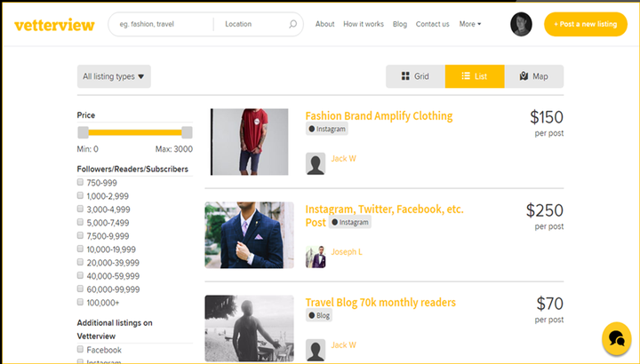Click the search magnifier icon
The height and width of the screenshot is (364, 640).
[292, 24]
